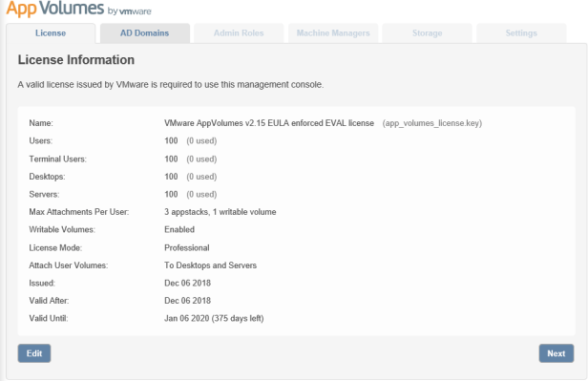Click the license name VMware AppVolumes v2.15 text
Viewport: 588px width, 381px height.
pyautogui.click(x=269, y=123)
